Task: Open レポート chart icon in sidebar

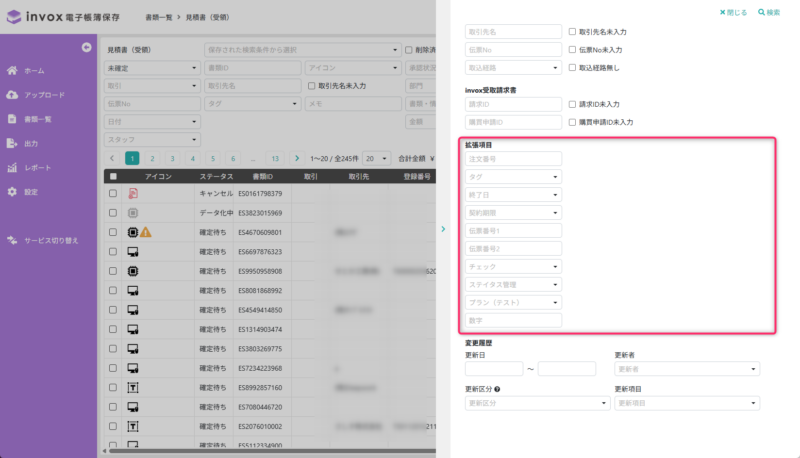Action: [x=12, y=167]
